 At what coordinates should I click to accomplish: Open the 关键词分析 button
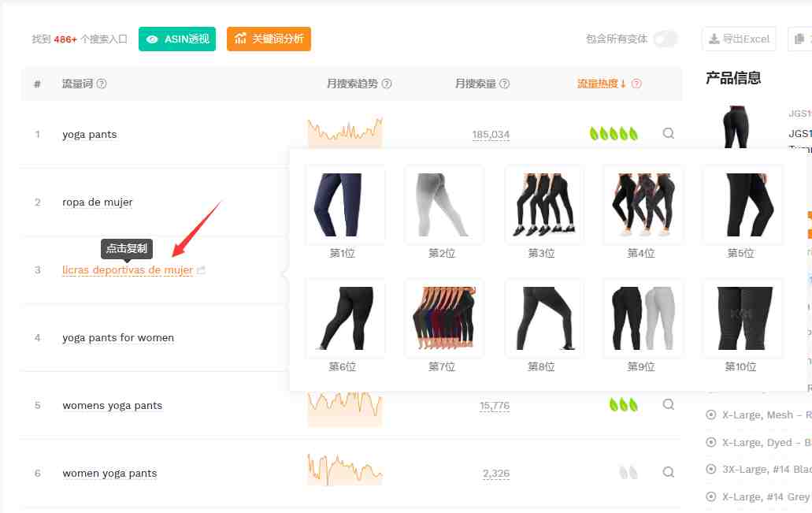click(x=269, y=39)
